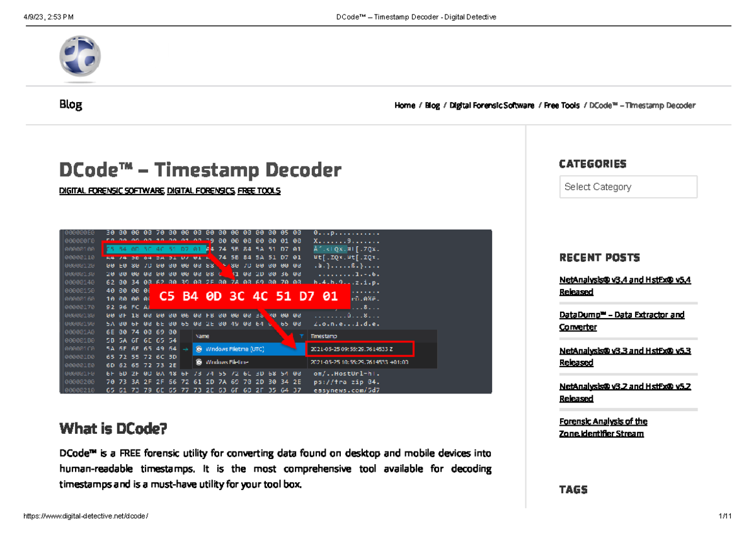The image size is (756, 534).
Task: Click the highlighted C5 B4 hex bytes callout
Action: (x=250, y=296)
